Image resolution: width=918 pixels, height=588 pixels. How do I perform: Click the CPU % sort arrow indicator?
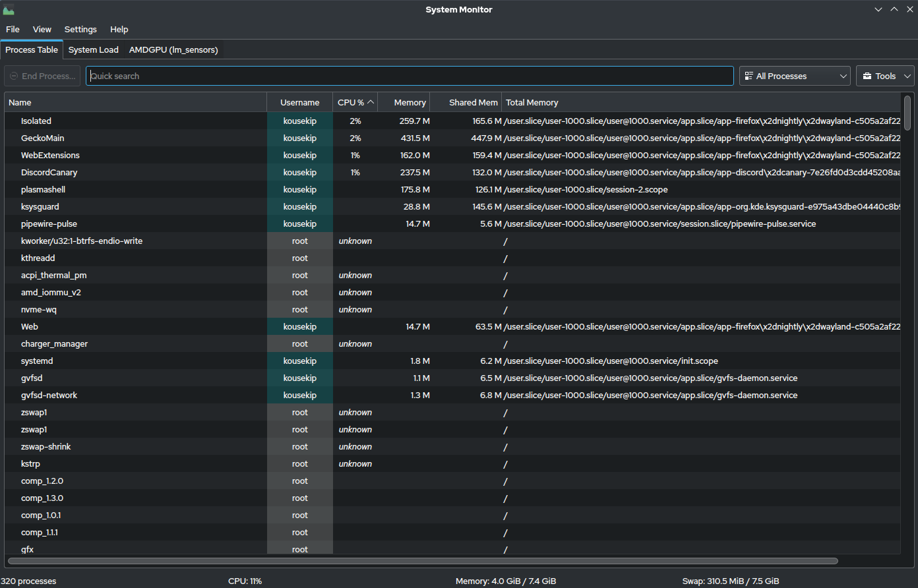(371, 102)
